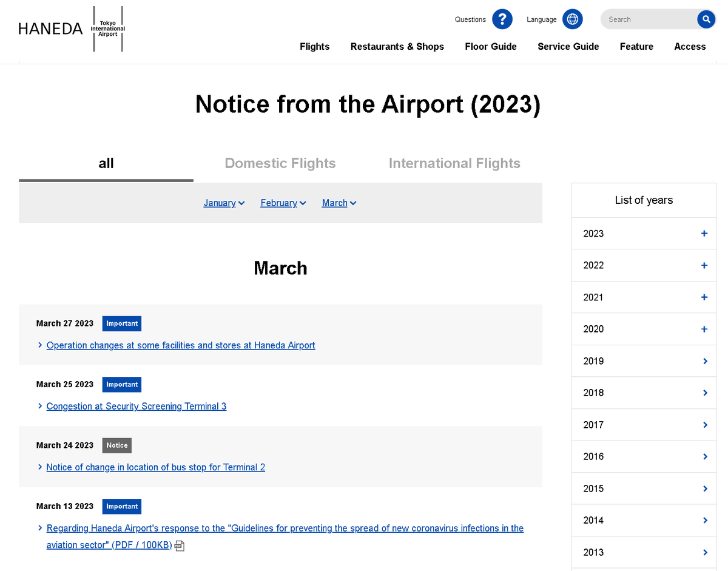This screenshot has width=728, height=571.
Task: Open the coronavirus guidelines PDF link
Action: [285, 536]
